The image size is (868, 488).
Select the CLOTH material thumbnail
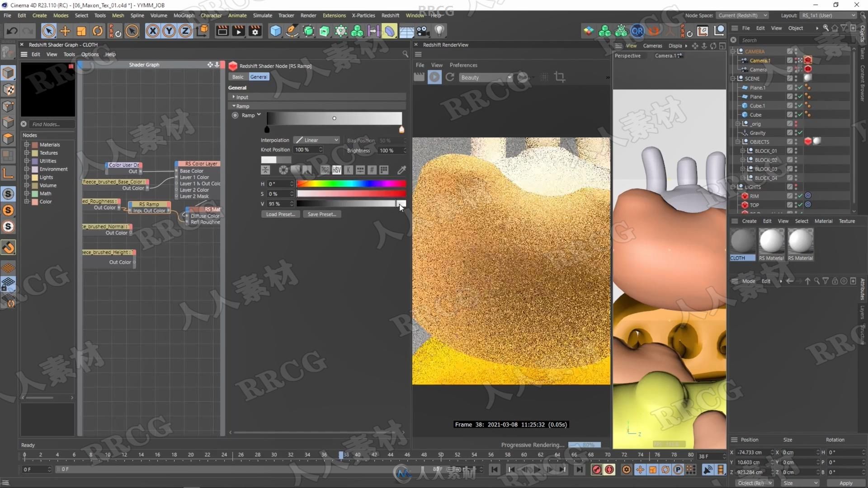(742, 241)
